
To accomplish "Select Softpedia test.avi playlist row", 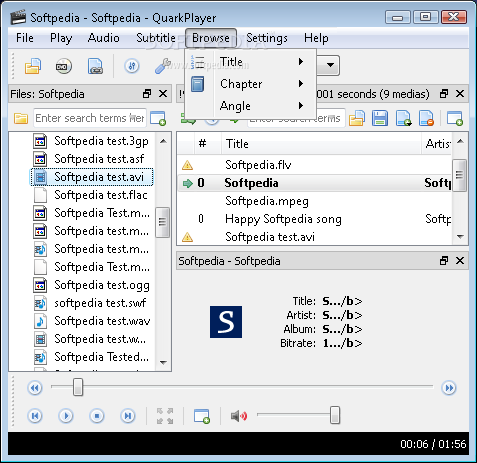I will pos(315,237).
